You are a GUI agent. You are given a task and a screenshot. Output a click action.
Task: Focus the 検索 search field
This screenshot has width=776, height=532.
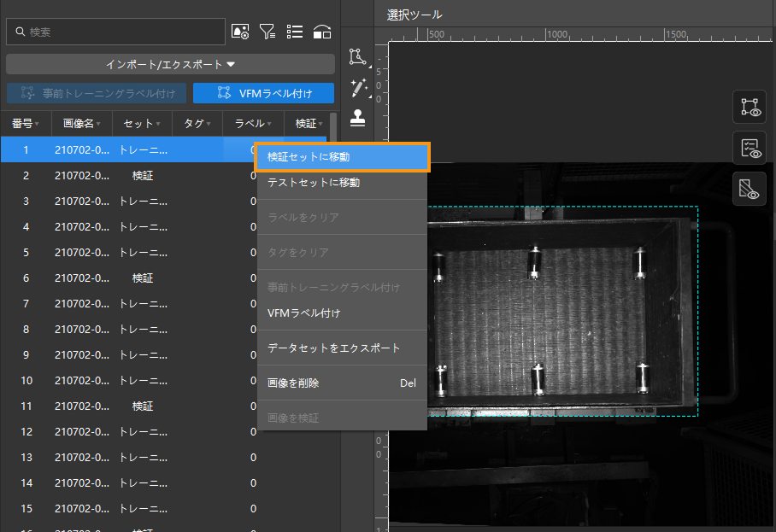(x=116, y=32)
